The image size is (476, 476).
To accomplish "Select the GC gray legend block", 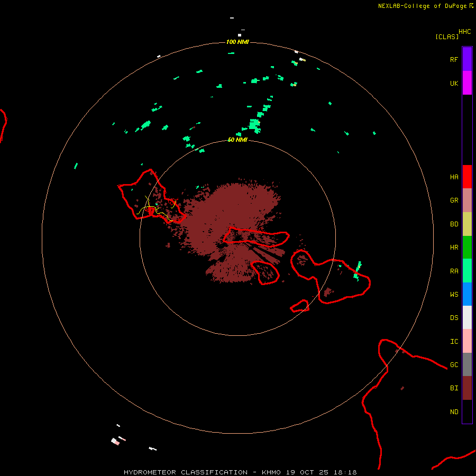I will (x=467, y=364).
